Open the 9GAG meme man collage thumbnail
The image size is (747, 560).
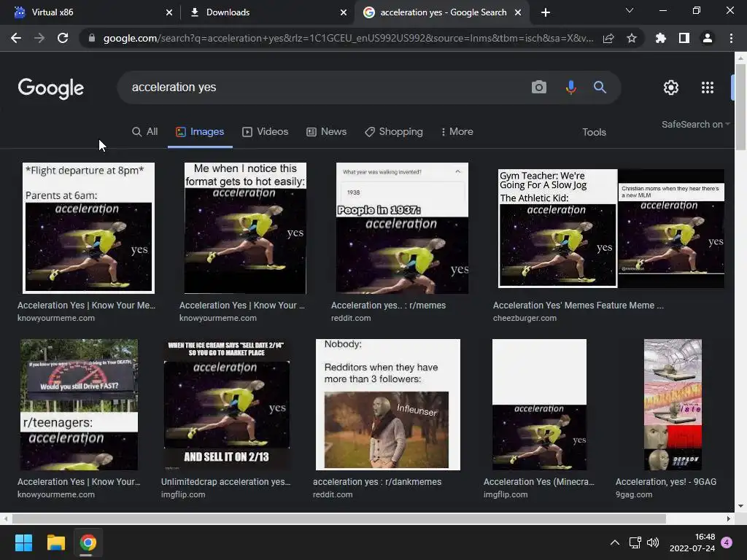(x=673, y=404)
